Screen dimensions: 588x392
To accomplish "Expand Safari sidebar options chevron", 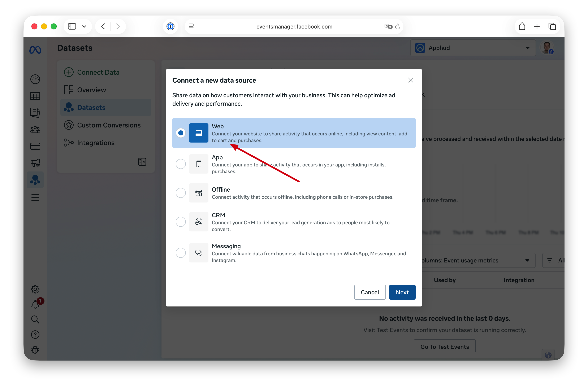I will (84, 26).
